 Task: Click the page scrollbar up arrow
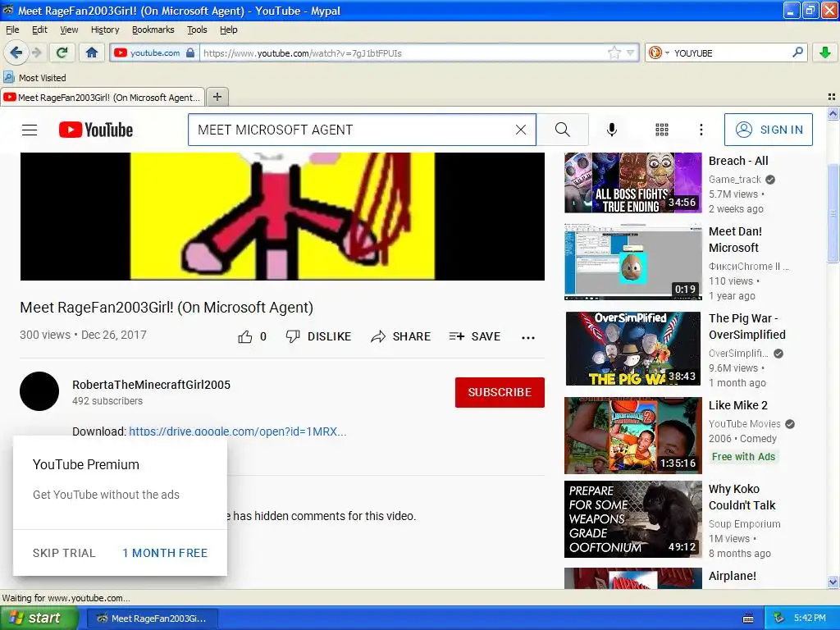(x=833, y=113)
